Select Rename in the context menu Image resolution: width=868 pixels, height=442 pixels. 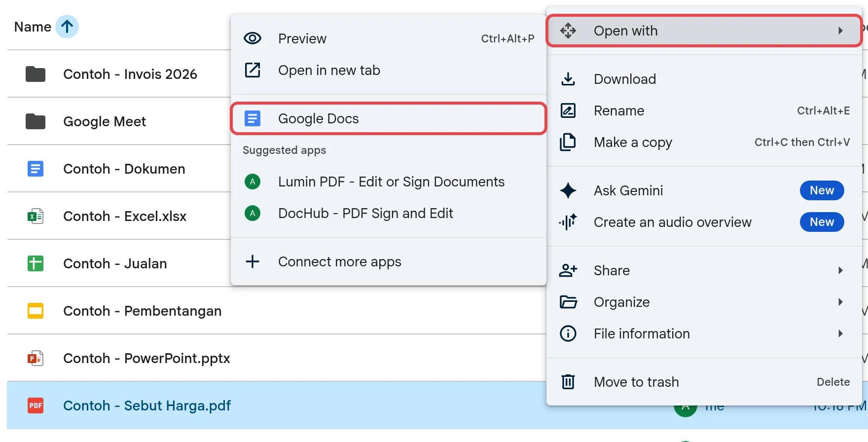[704, 110]
